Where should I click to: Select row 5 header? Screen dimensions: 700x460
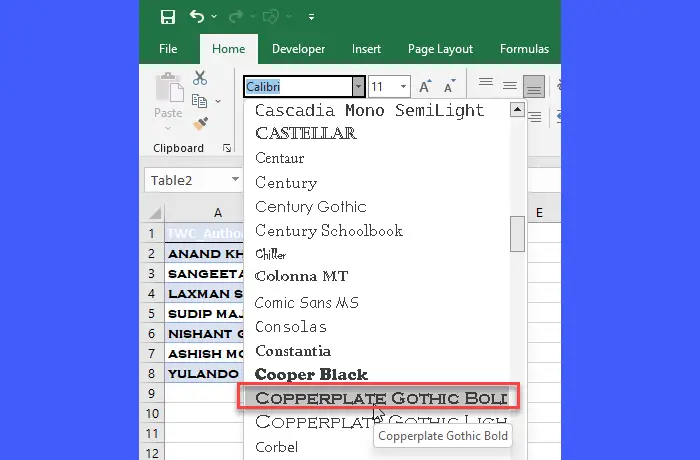point(152,314)
